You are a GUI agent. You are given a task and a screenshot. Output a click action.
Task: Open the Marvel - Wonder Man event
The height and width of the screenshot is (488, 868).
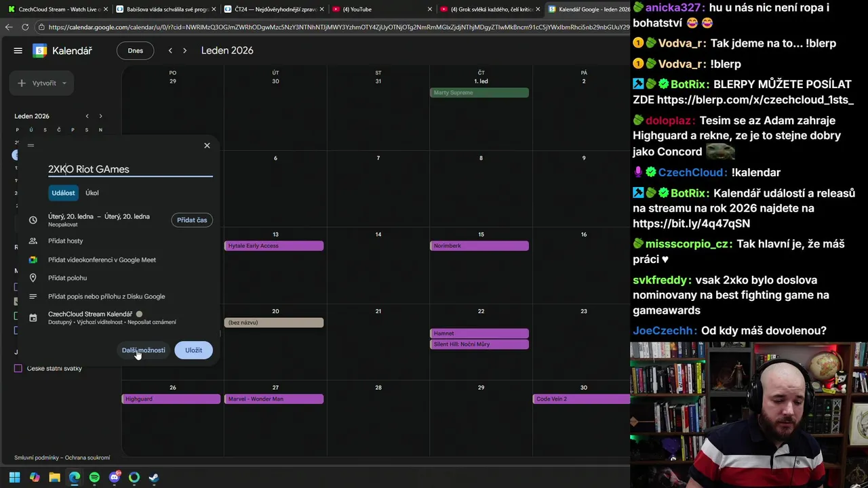coord(274,399)
